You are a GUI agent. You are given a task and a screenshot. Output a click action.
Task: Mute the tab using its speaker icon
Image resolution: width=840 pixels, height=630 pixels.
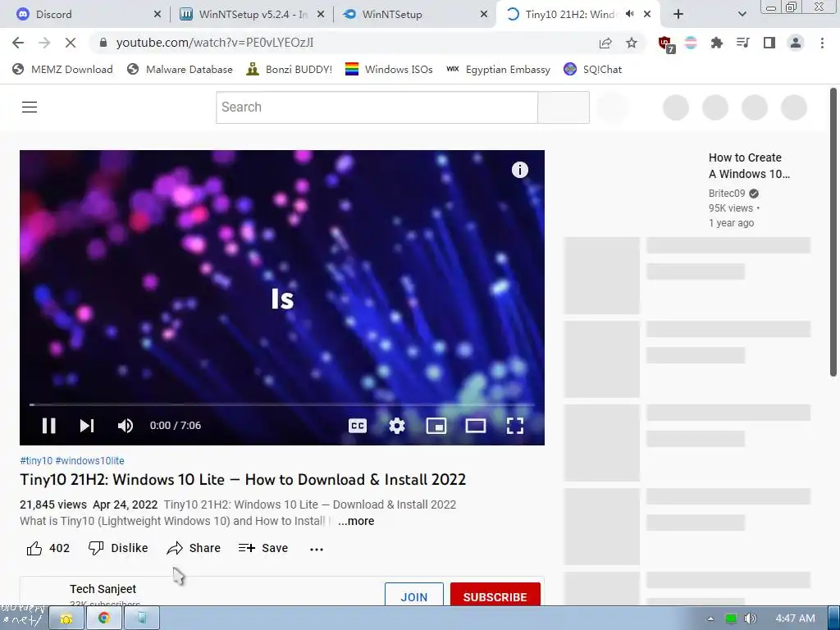(x=629, y=15)
